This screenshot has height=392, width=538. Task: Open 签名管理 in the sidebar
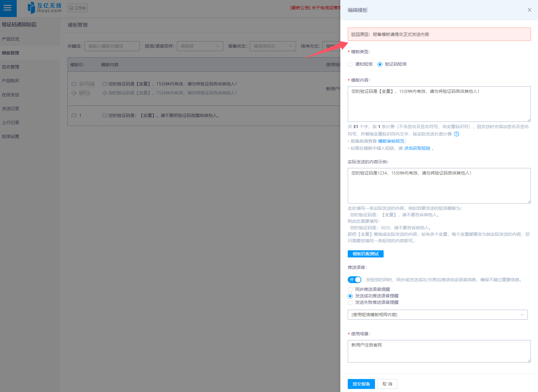pos(11,67)
